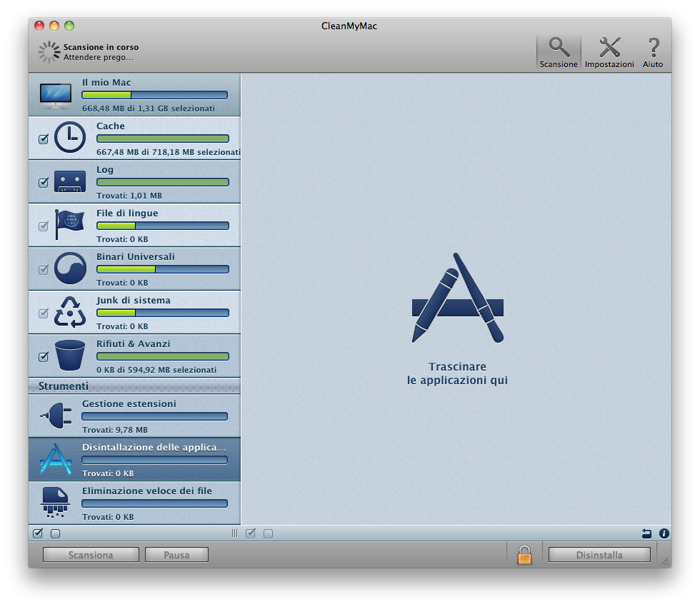Click the Eliminazione veloce shredder icon
The width and height of the screenshot is (700, 607).
pos(55,503)
